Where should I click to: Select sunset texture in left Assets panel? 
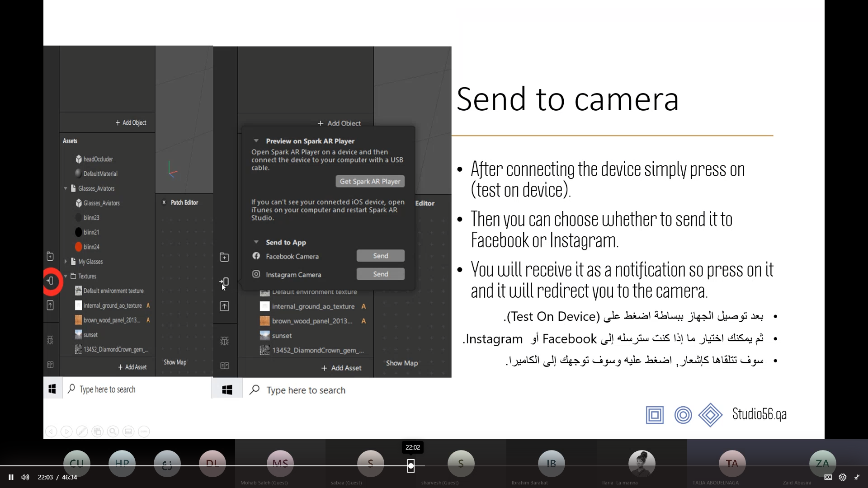pyautogui.click(x=86, y=335)
